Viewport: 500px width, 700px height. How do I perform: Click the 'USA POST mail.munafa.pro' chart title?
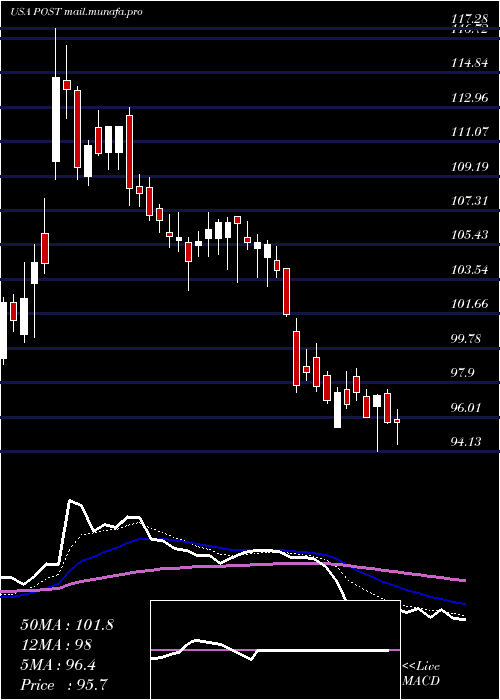pos(76,12)
